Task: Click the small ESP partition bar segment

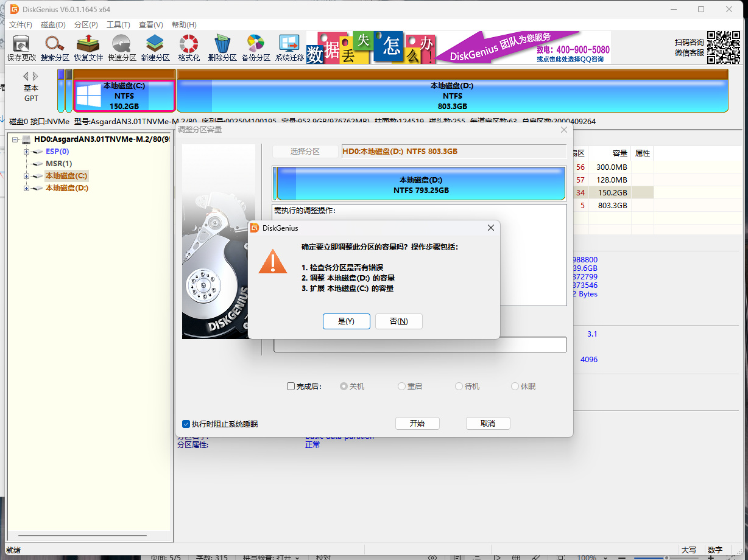Action: pos(61,91)
